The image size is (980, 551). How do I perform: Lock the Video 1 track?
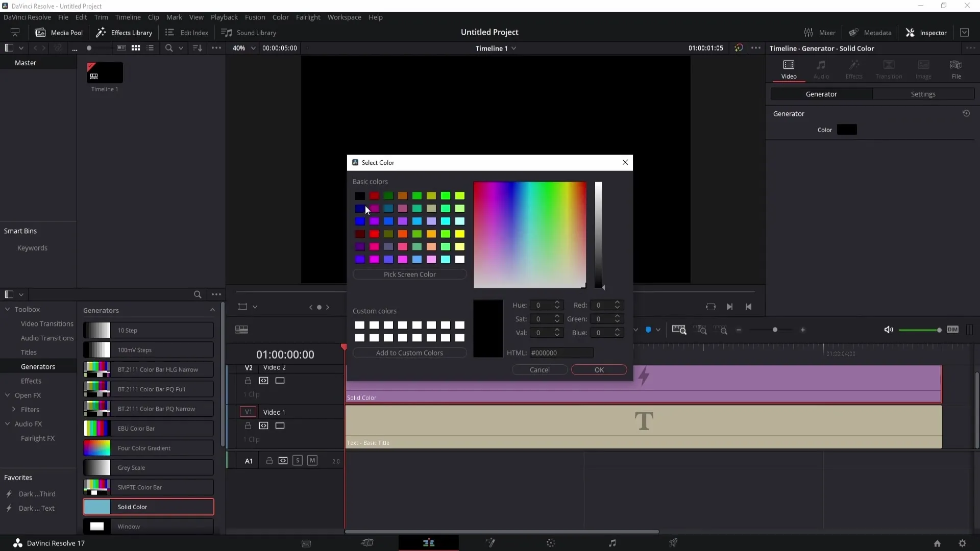coord(248,425)
